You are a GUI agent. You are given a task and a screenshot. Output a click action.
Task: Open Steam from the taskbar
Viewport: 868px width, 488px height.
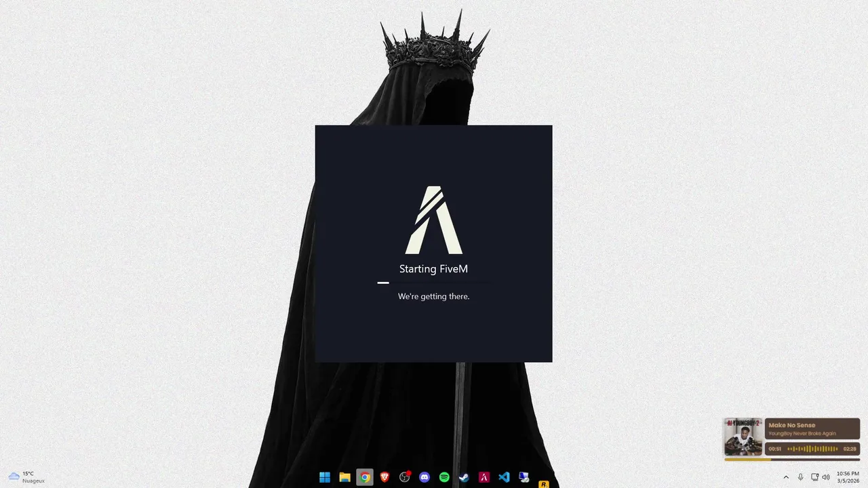(x=465, y=477)
